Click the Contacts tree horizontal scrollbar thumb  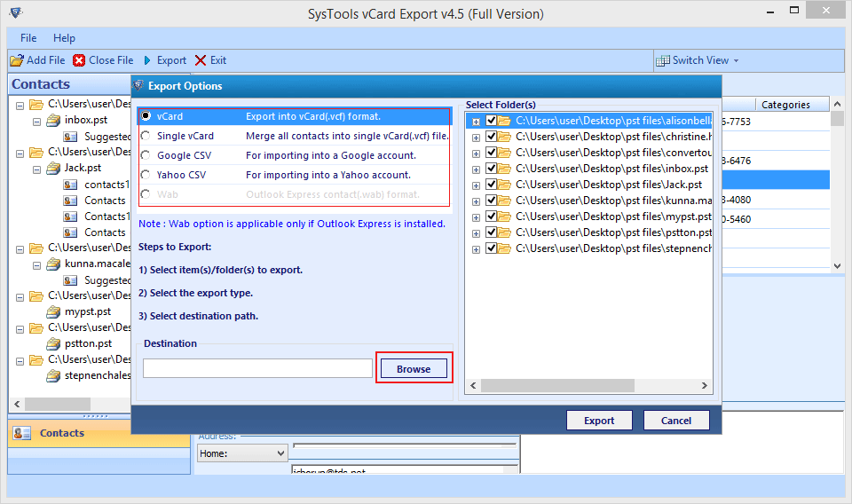[58, 404]
